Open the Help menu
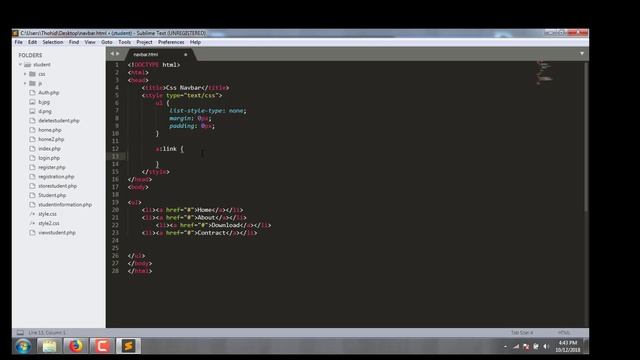Screen dimensions: 640x360 (x=195, y=42)
